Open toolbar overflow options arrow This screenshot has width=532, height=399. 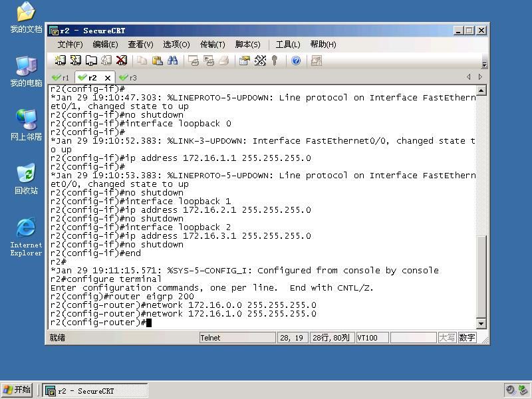pyautogui.click(x=484, y=65)
